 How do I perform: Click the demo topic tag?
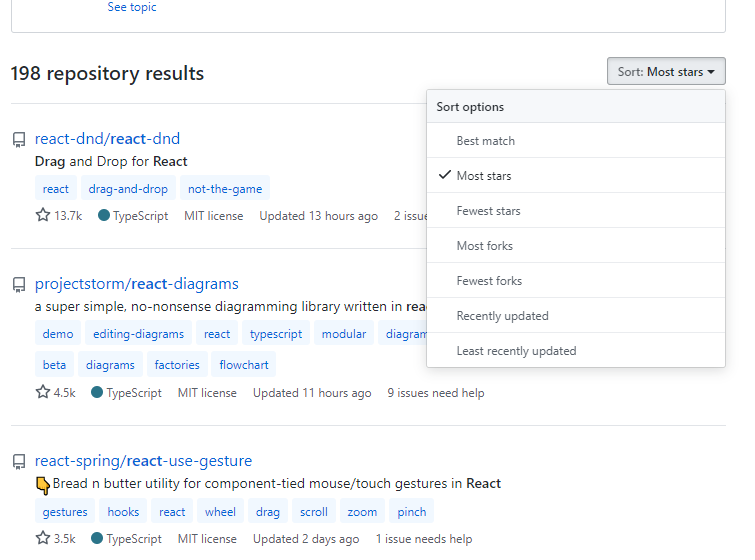click(x=58, y=334)
